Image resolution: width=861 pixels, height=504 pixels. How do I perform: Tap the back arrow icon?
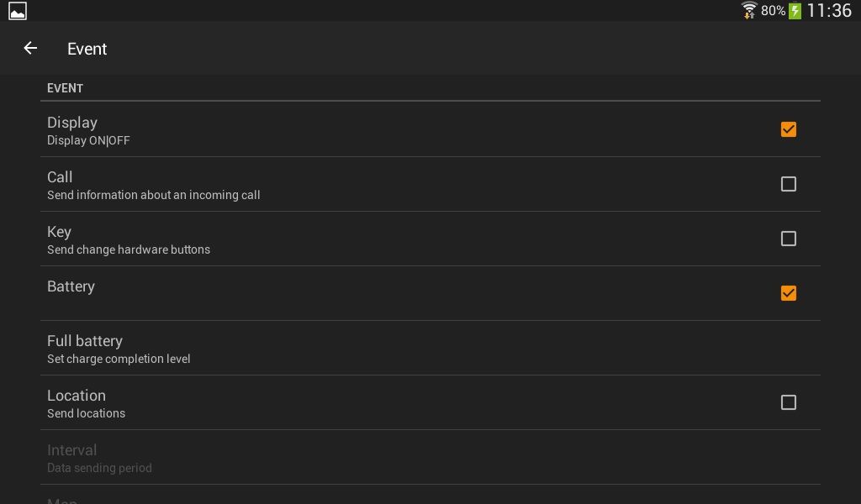pyautogui.click(x=30, y=48)
